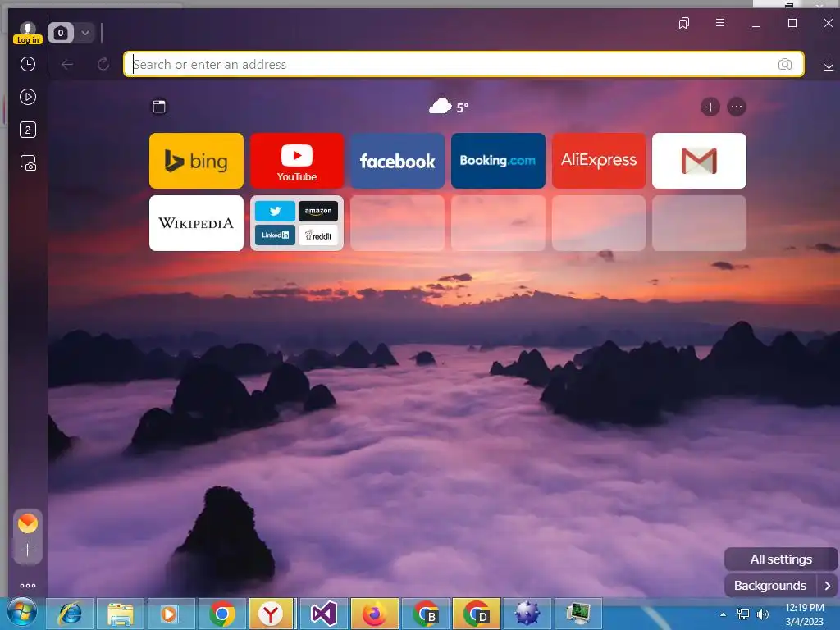This screenshot has width=840, height=630.
Task: Open the AliExpress tile
Action: [599, 161]
